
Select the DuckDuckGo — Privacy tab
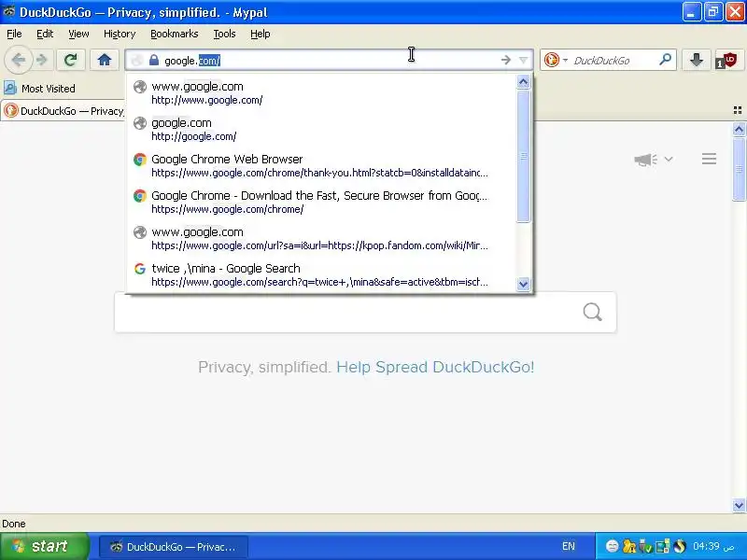click(x=63, y=111)
